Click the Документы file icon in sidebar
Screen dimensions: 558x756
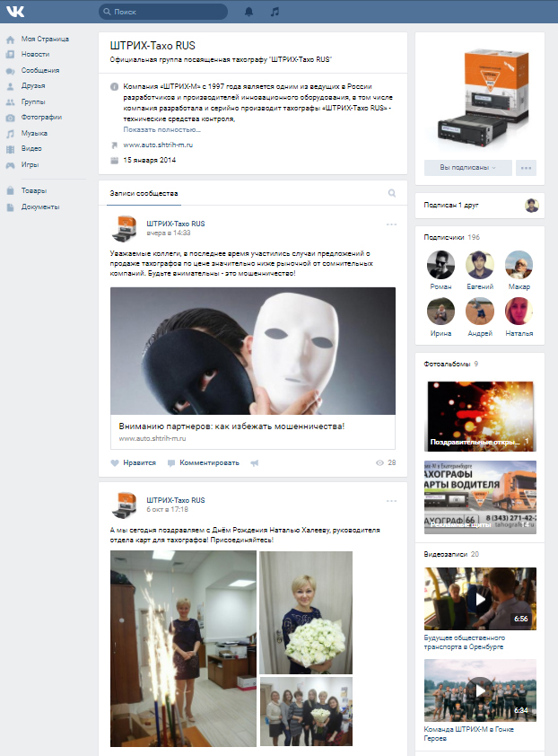(x=10, y=207)
